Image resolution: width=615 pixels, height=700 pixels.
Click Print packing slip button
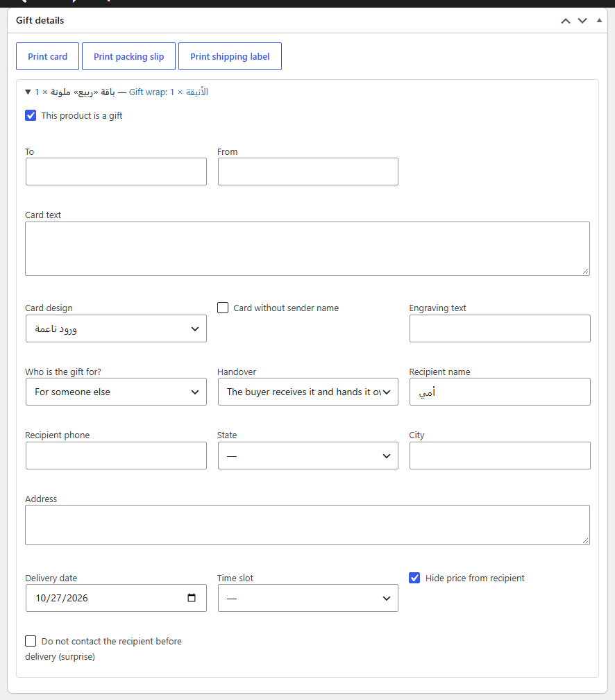click(x=128, y=56)
